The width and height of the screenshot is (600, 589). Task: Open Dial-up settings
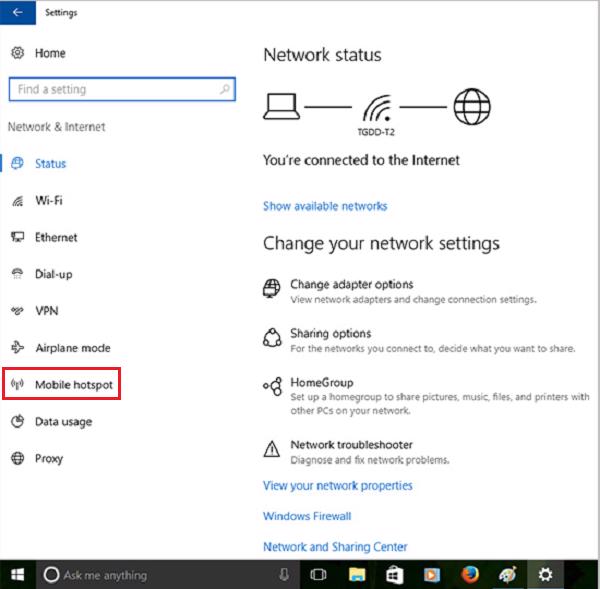pos(53,274)
